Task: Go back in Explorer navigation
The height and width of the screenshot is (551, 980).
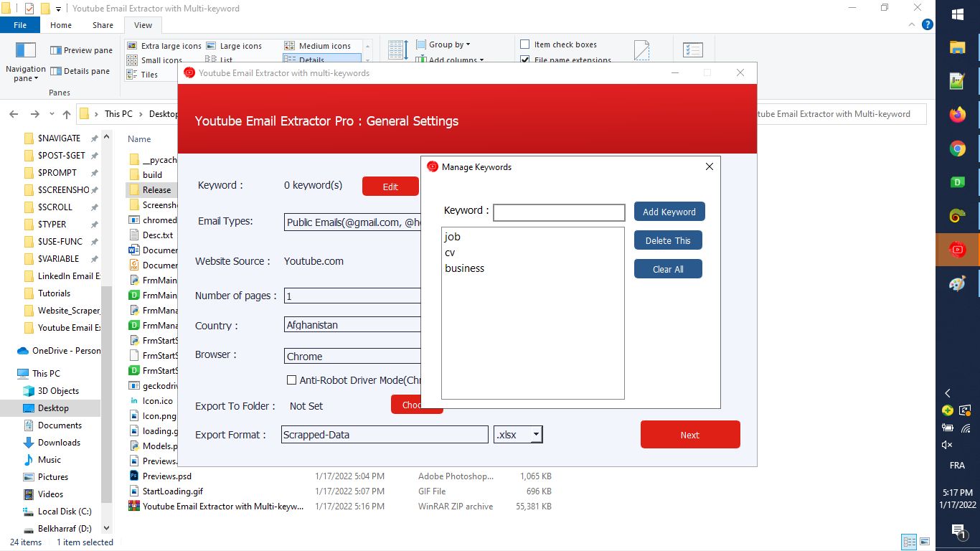Action: 13,114
